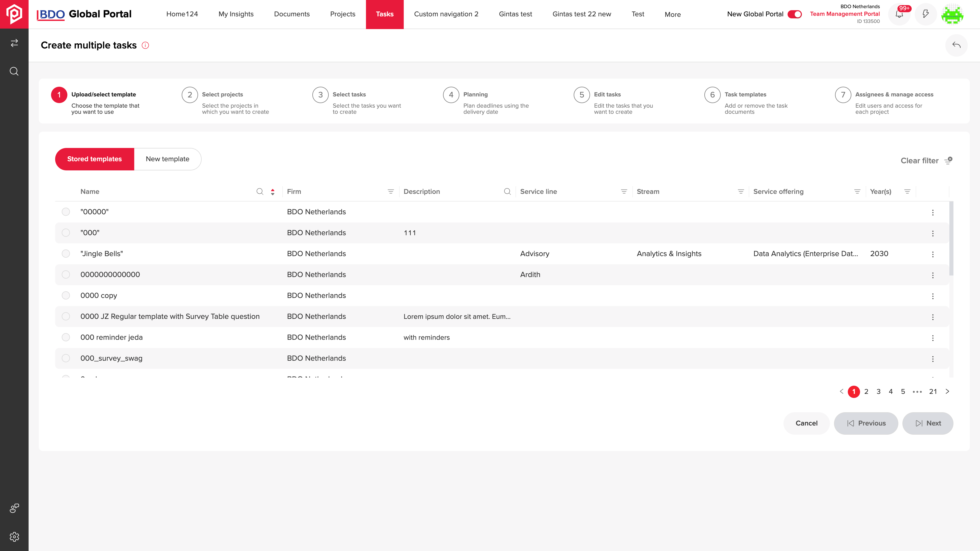Image resolution: width=980 pixels, height=551 pixels.
Task: Click the info icon next to Create multiple tasks
Action: coord(145,45)
